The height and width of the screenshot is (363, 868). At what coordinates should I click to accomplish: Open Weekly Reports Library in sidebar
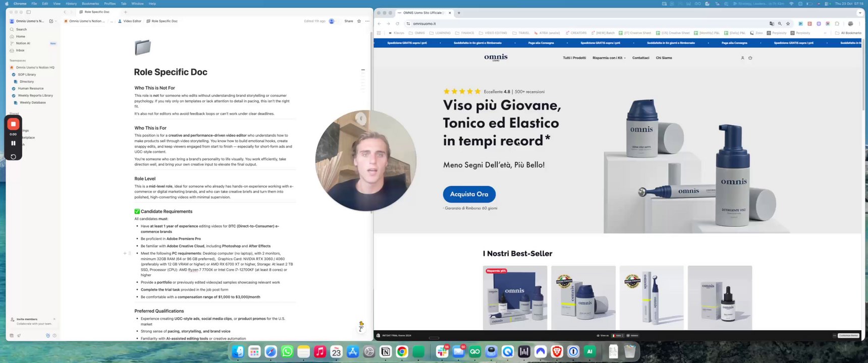click(x=35, y=95)
